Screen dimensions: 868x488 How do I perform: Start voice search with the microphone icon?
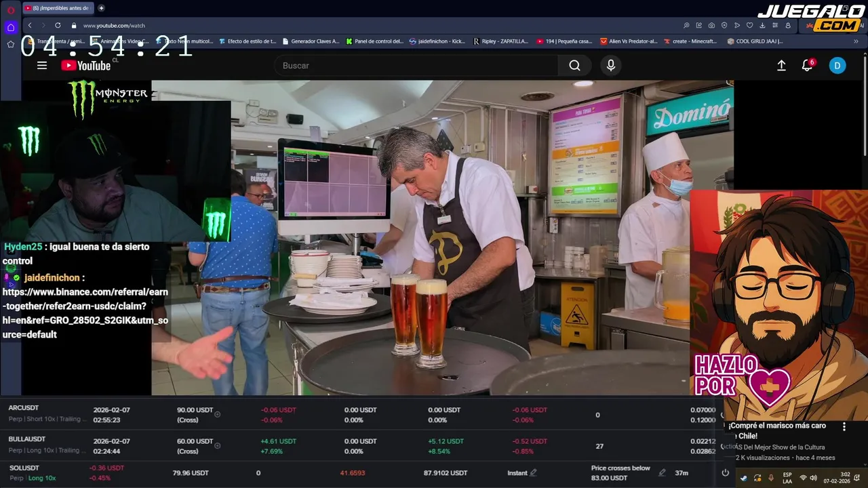(x=611, y=65)
